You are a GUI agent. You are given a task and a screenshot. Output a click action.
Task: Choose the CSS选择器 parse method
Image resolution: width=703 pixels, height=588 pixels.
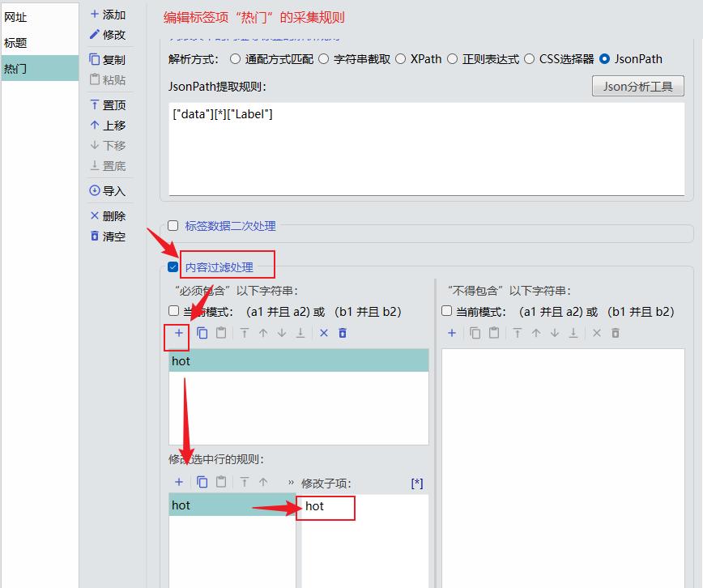[529, 59]
